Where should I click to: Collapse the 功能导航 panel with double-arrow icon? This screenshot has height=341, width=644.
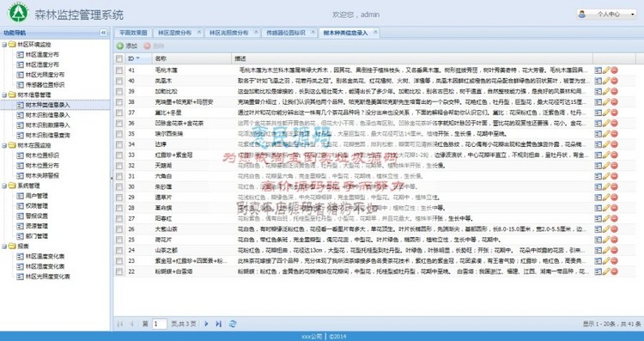pos(103,33)
